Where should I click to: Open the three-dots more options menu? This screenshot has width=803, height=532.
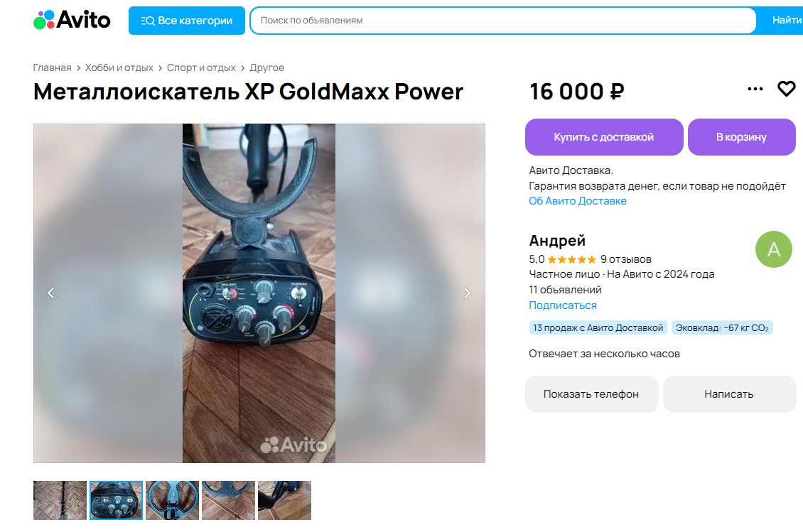point(755,89)
